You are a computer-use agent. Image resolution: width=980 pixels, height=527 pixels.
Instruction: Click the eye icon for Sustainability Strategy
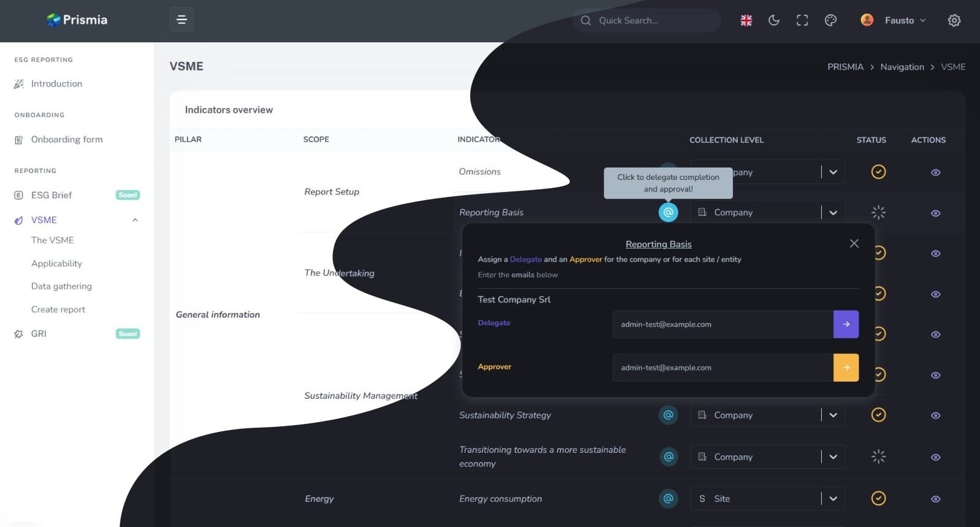tap(935, 415)
